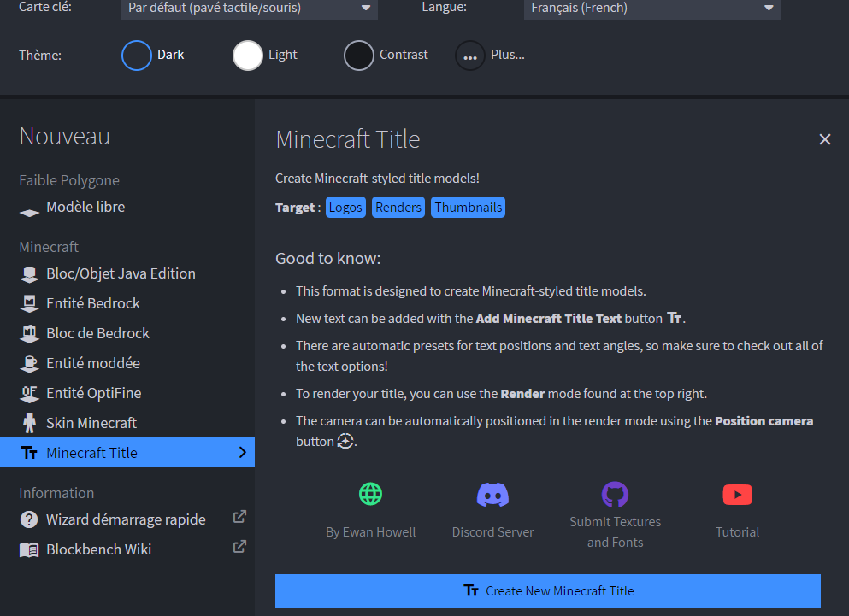849x616 pixels.
Task: Close the Minecraft Title info panel
Action: point(825,139)
